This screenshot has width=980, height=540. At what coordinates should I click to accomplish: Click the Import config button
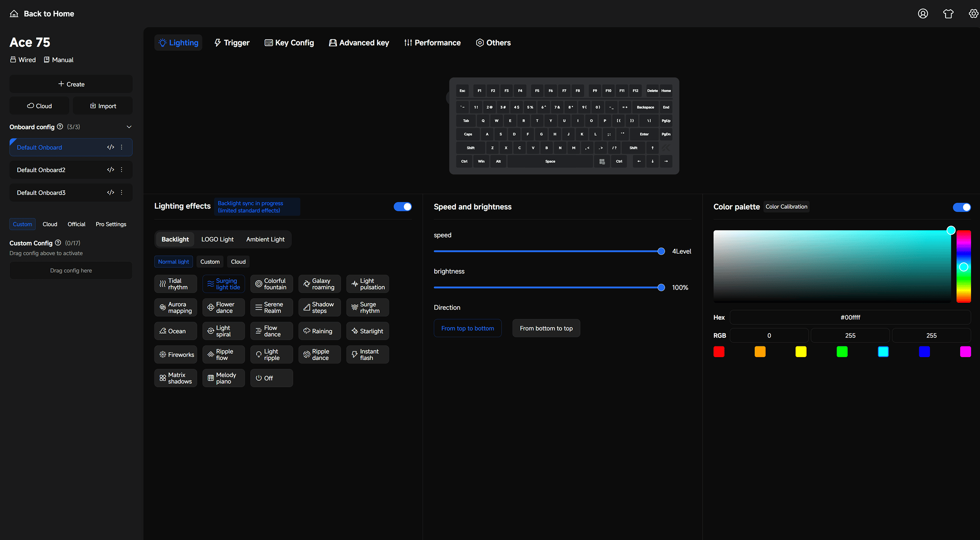pyautogui.click(x=103, y=106)
